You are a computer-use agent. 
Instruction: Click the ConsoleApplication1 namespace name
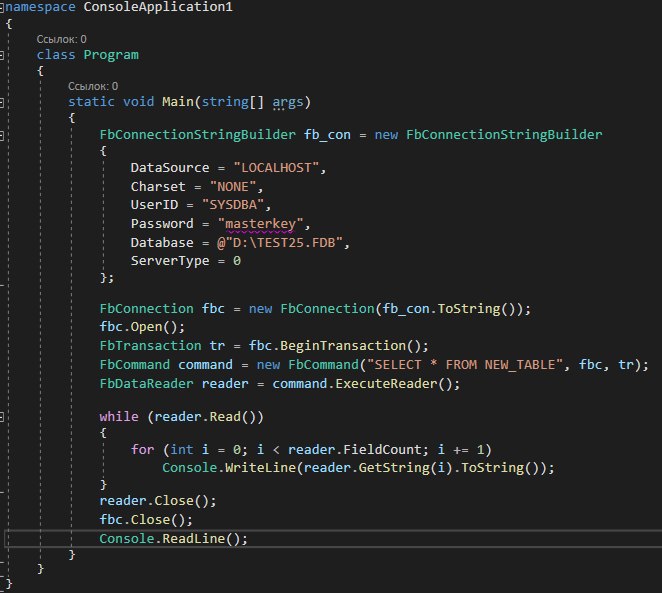[158, 7]
